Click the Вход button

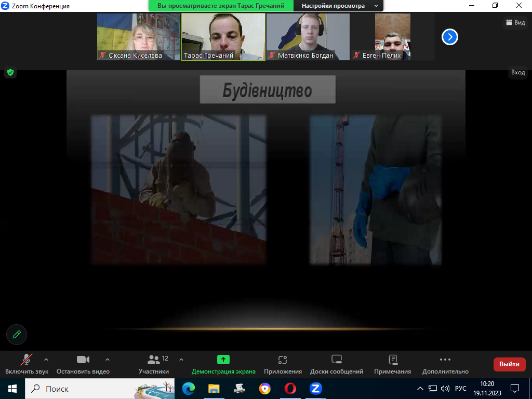coord(518,72)
